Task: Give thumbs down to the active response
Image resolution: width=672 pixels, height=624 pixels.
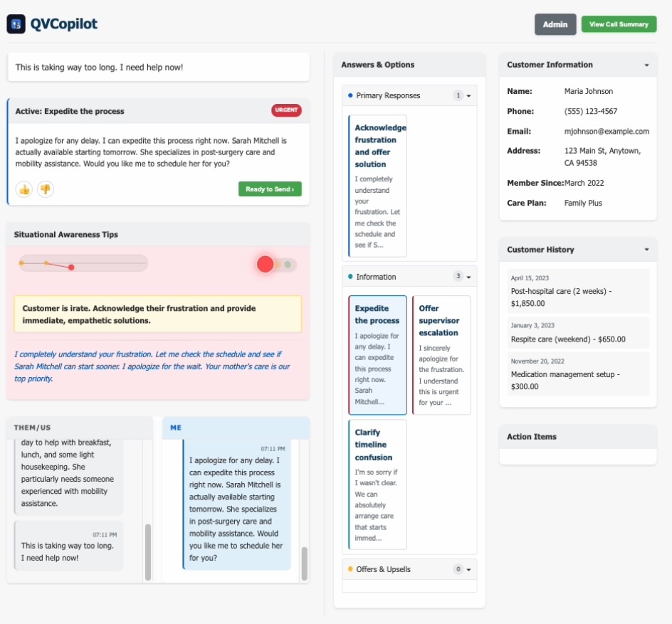Action: tap(46, 189)
